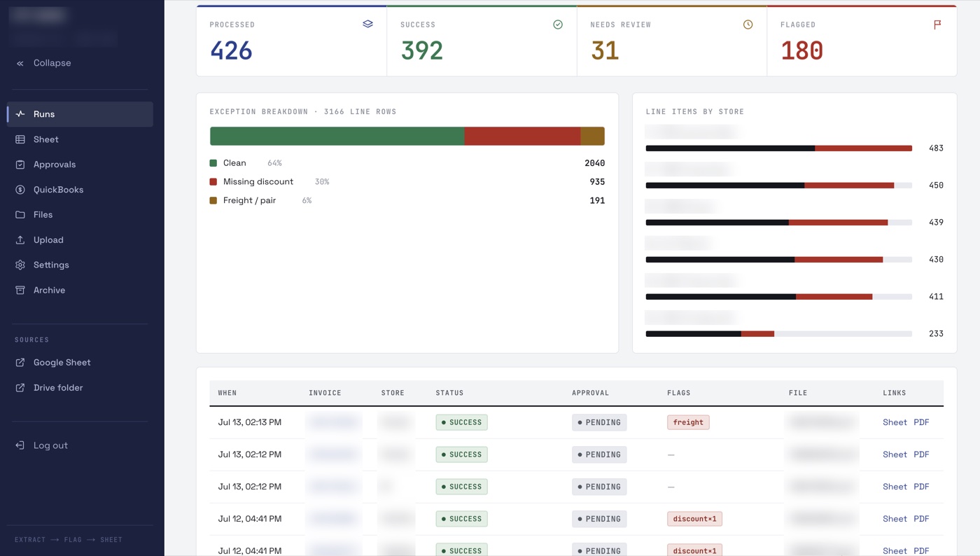Screen dimensions: 980x556
Task: Open the Drive folder source link
Action: (80, 388)
